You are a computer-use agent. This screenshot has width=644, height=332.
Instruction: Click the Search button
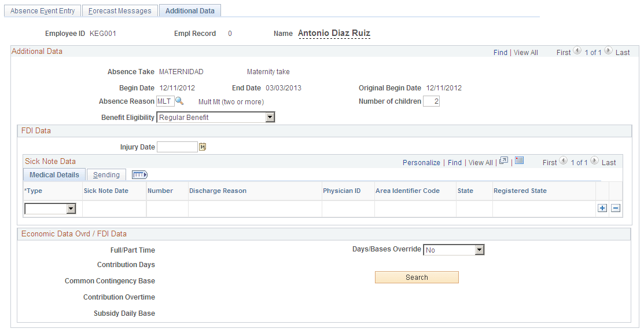pos(417,278)
